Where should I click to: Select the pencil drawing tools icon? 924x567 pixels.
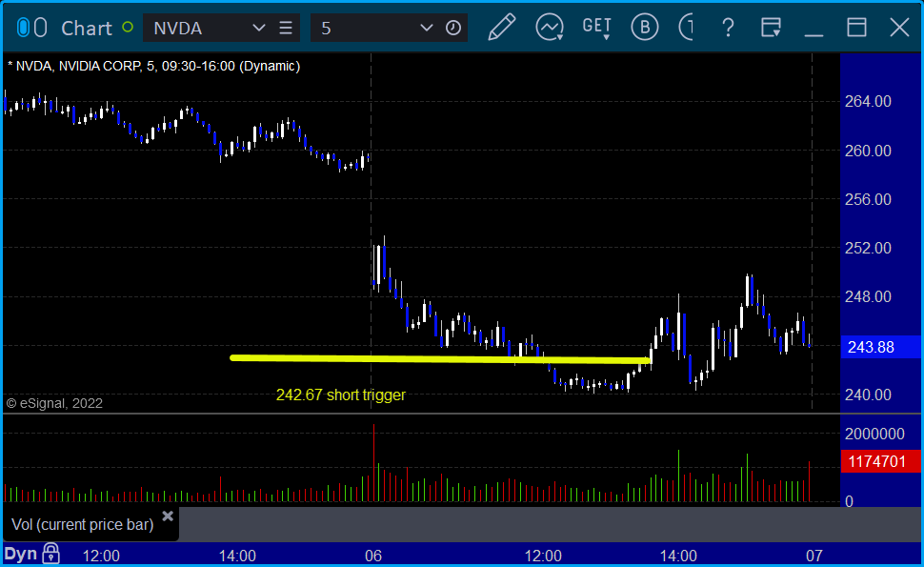[x=501, y=27]
